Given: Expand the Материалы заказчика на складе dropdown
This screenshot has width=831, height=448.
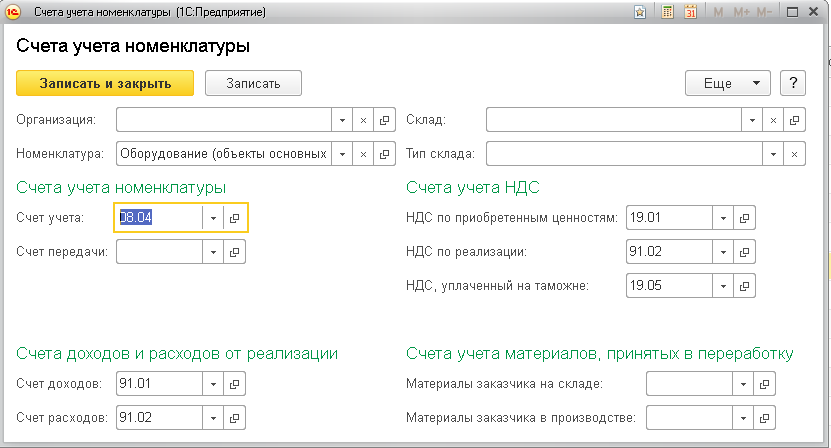Looking at the screenshot, I should [x=743, y=384].
